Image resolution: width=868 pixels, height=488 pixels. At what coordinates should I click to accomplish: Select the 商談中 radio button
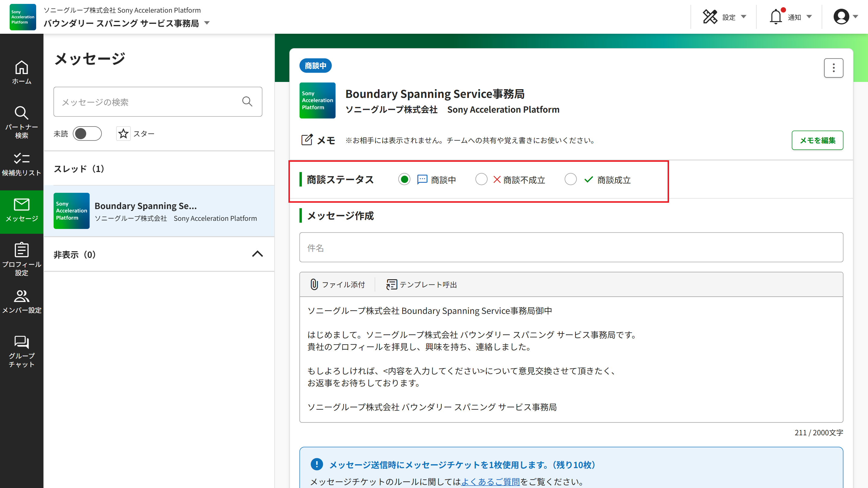coord(404,179)
